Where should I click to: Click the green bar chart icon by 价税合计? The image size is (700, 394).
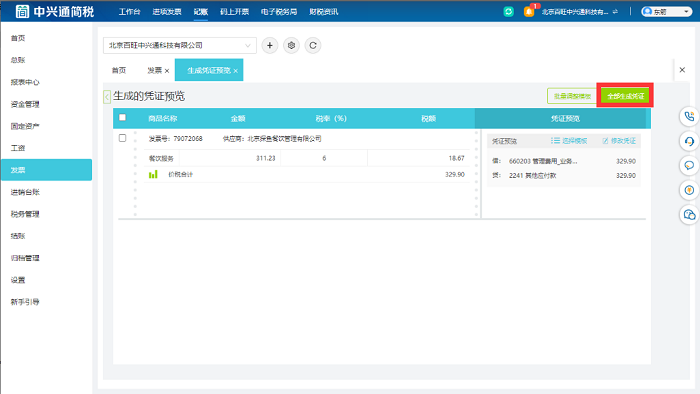coord(153,174)
